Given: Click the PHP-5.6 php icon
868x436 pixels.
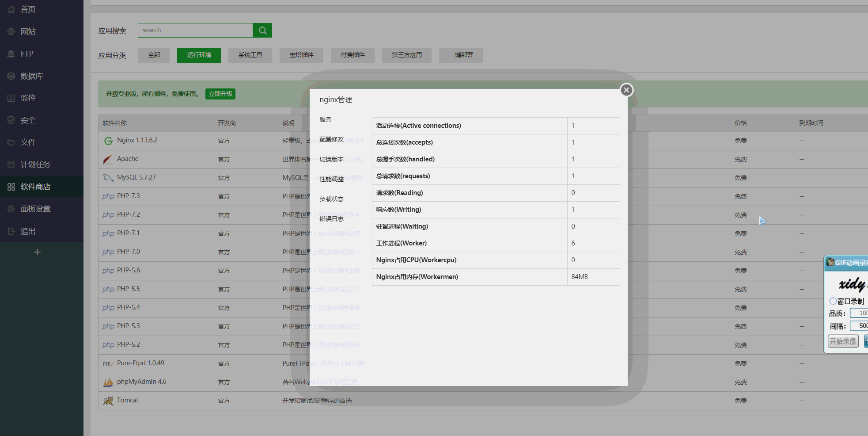Looking at the screenshot, I should point(108,271).
